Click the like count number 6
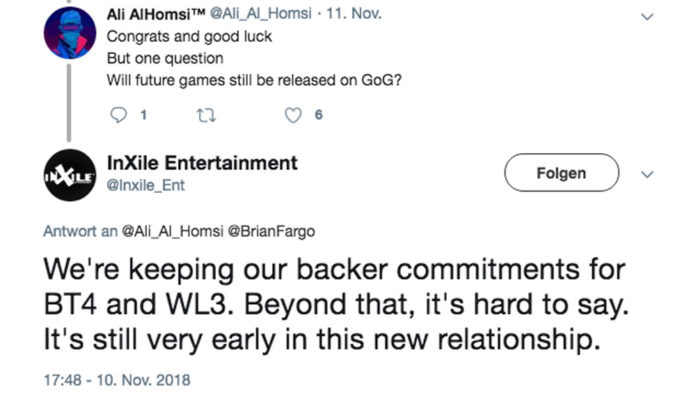Viewport: 696px width, 403px height. coord(318,115)
